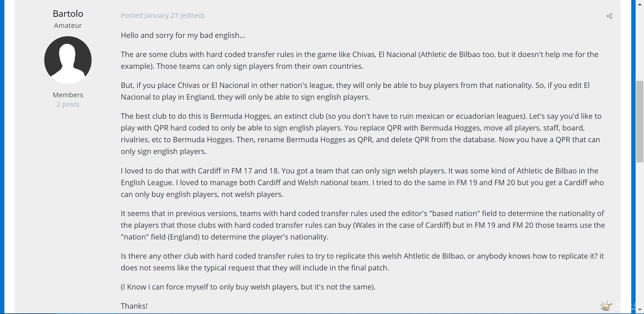Open Bartolo's default avatar image
The width and height of the screenshot is (644, 314).
point(68,60)
